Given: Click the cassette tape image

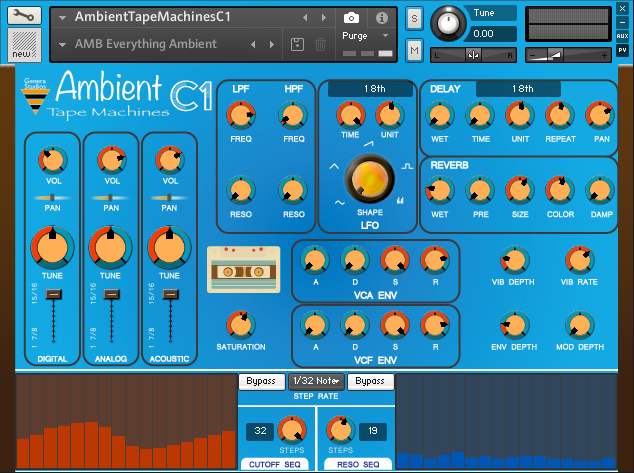Looking at the screenshot, I should point(243,269).
